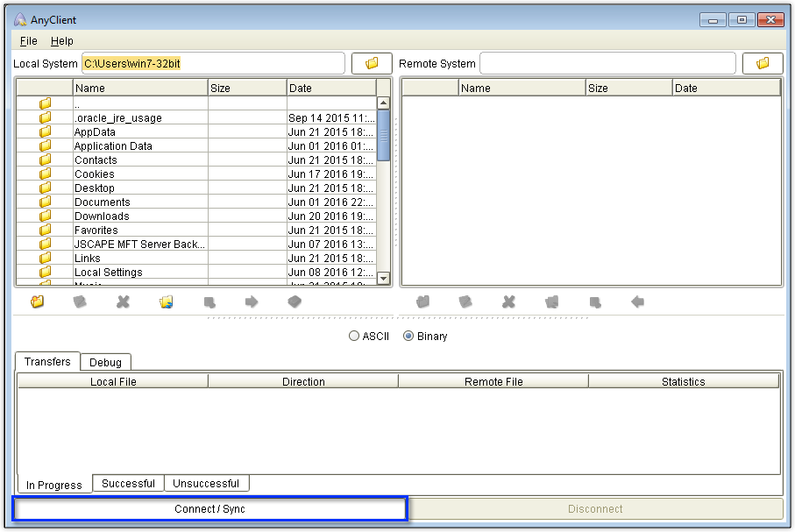This screenshot has width=795, height=532.
Task: Select the Contacts folder name
Action: pos(96,160)
